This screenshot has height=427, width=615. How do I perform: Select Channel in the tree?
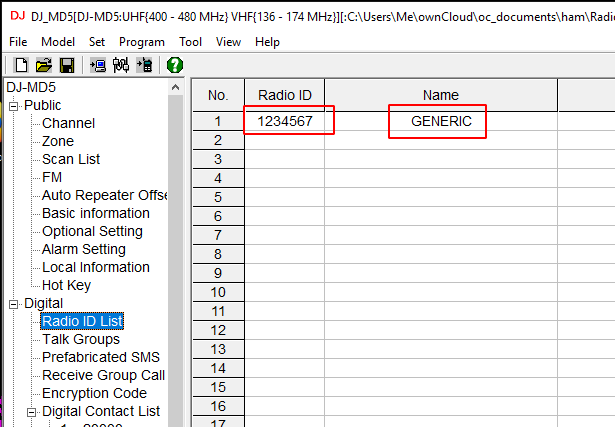[x=68, y=123]
